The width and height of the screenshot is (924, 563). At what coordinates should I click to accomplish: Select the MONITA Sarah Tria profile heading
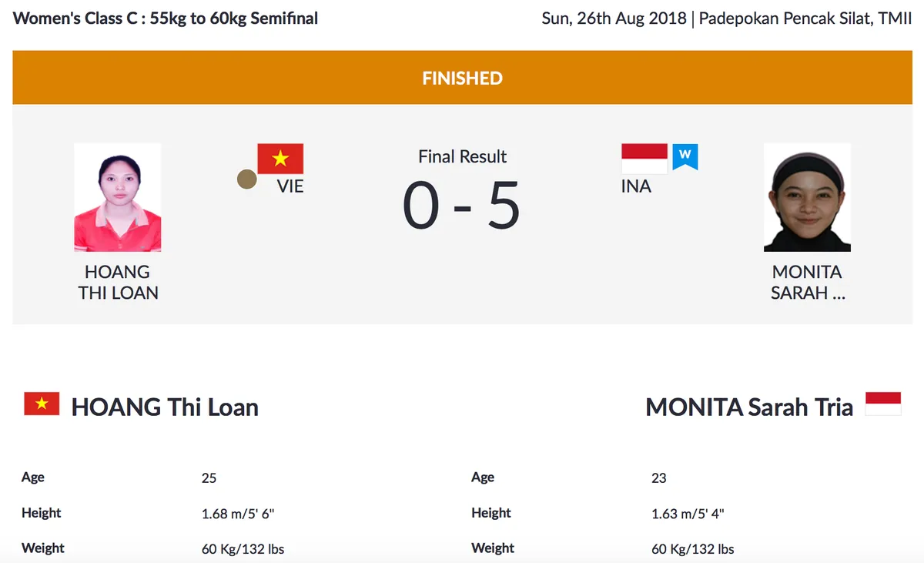pos(749,407)
